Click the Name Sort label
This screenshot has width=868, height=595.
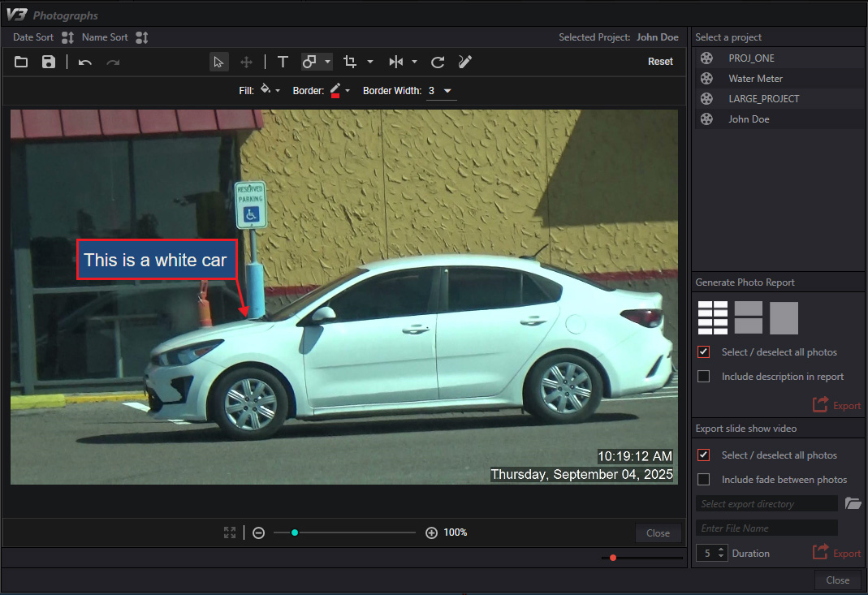pyautogui.click(x=105, y=37)
